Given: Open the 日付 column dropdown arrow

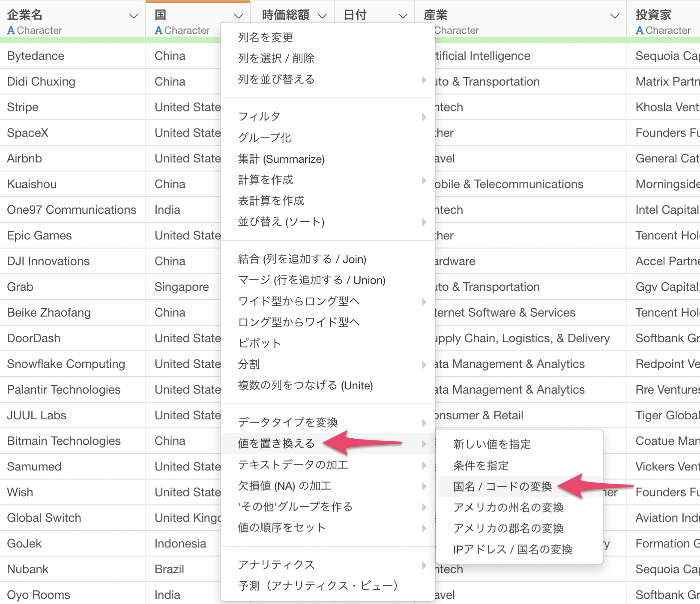Looking at the screenshot, I should [403, 16].
